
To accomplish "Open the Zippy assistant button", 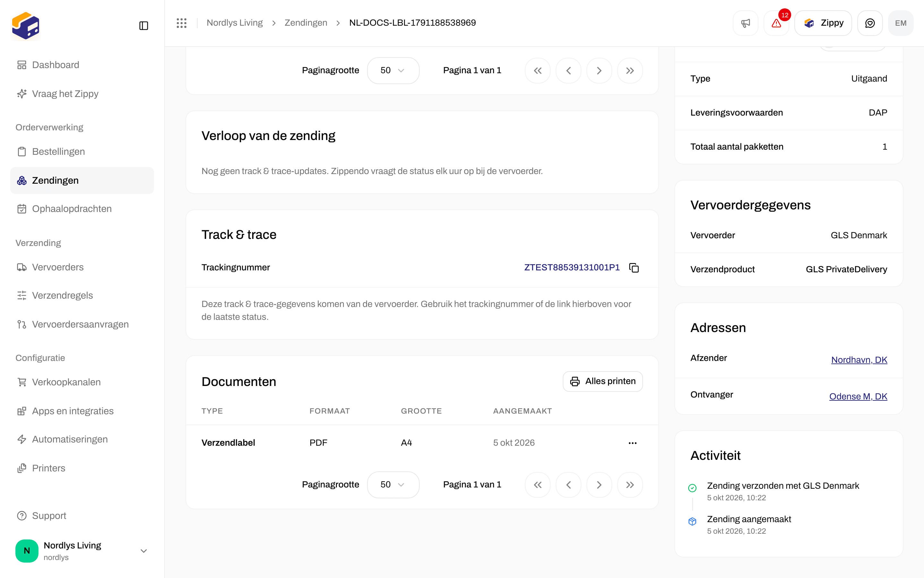I will [x=823, y=23].
